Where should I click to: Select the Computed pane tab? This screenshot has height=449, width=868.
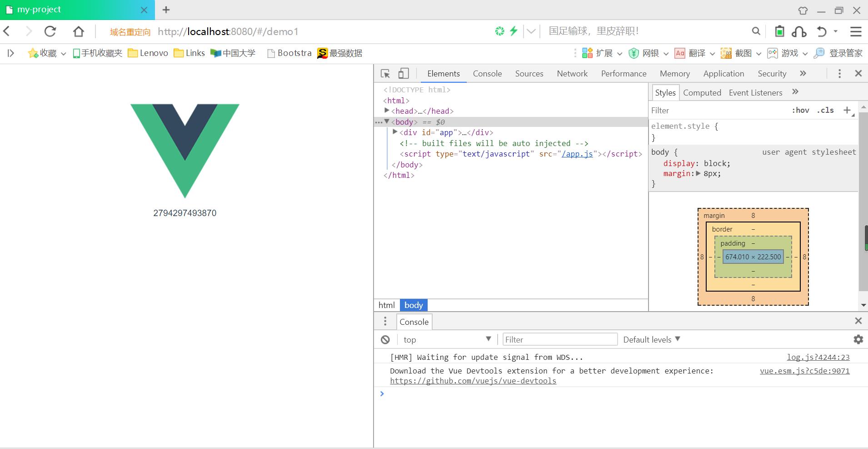click(702, 93)
